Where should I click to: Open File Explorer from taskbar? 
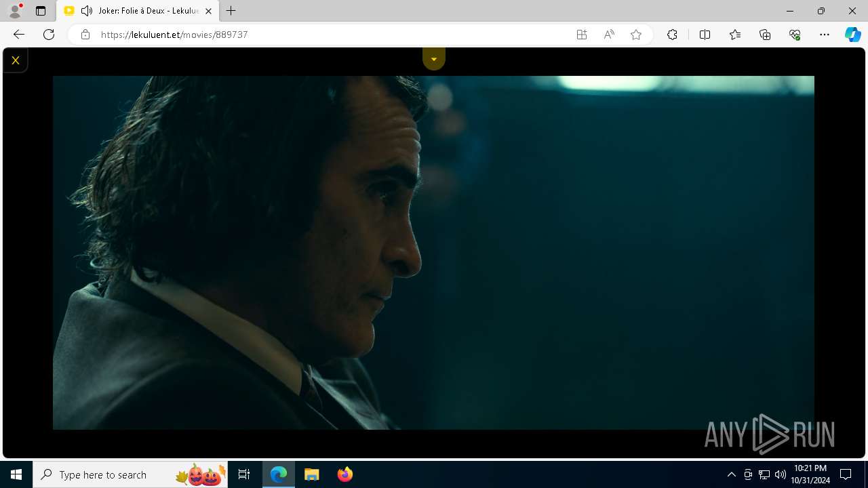click(x=312, y=474)
